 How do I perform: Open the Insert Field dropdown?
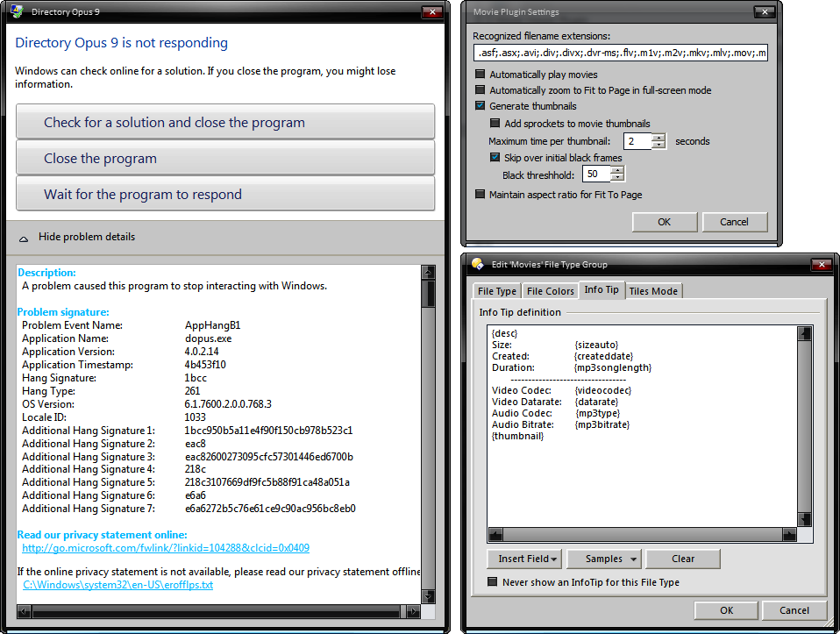point(524,559)
